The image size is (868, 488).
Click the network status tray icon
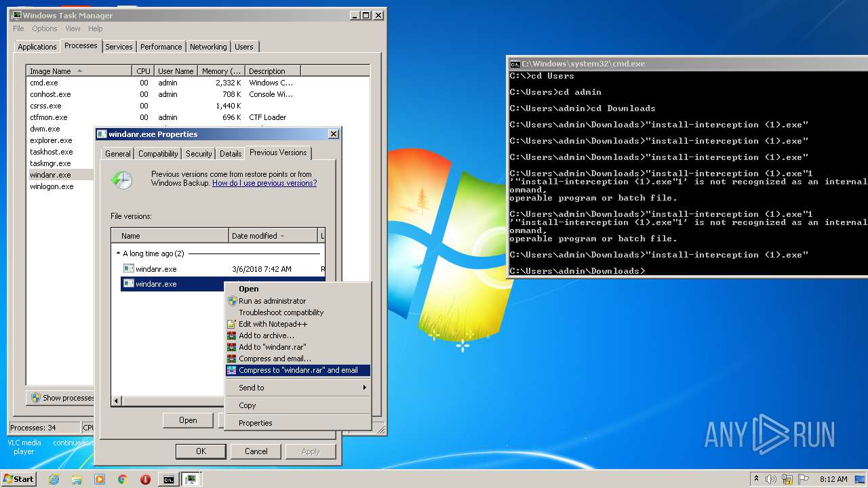point(787,479)
